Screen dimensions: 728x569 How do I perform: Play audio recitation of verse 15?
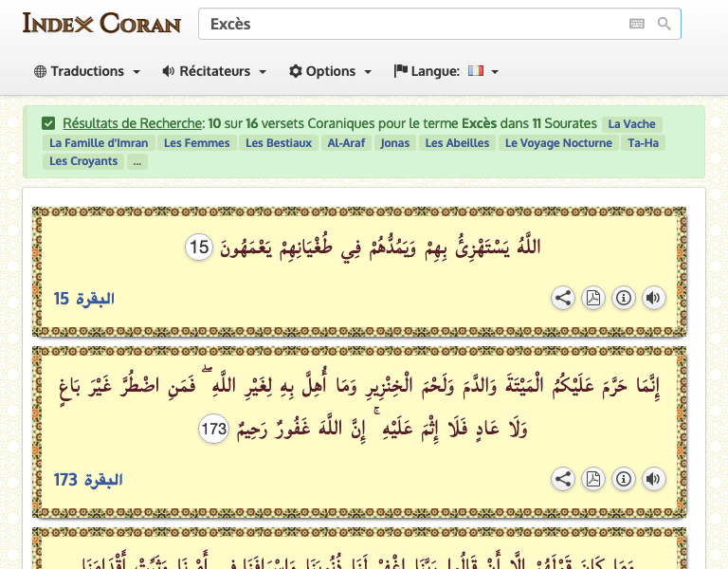coord(653,298)
